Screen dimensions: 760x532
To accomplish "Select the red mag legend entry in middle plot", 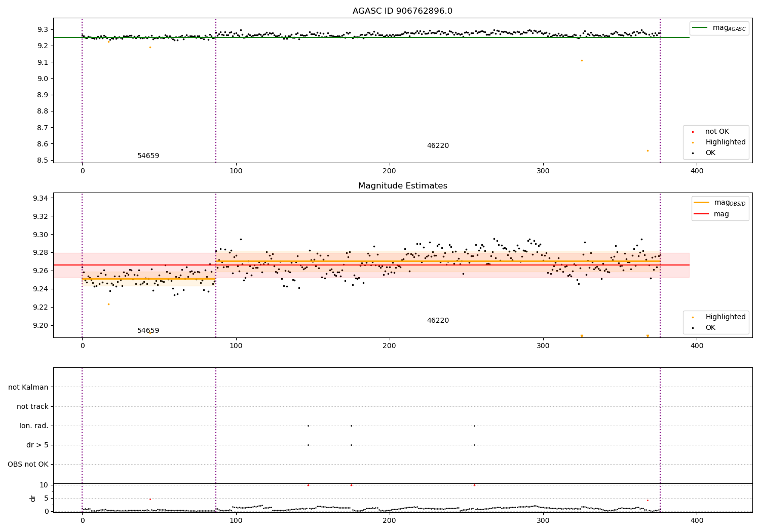I will click(x=712, y=214).
